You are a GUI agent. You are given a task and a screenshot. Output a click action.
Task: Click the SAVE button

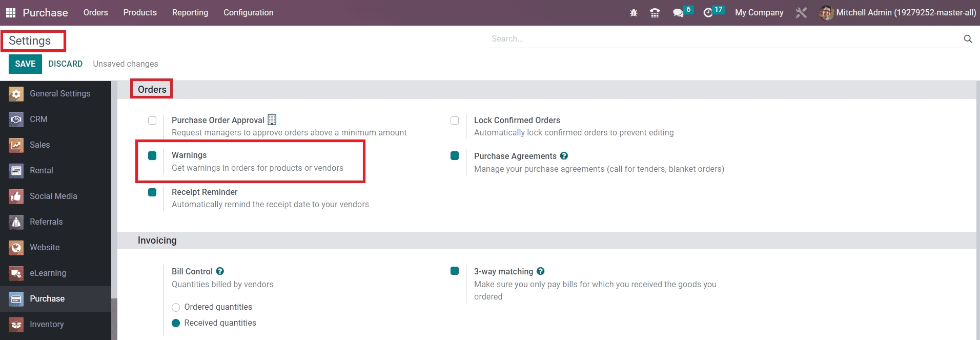click(x=25, y=64)
